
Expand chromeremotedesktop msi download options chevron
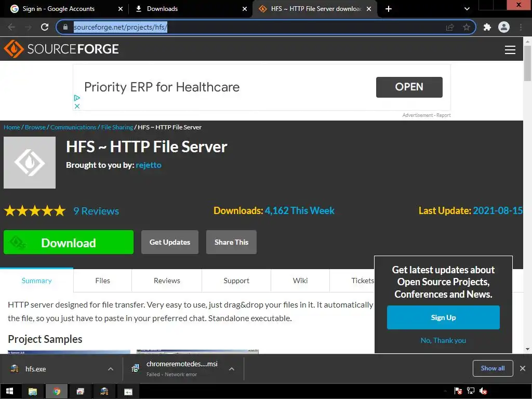231,369
